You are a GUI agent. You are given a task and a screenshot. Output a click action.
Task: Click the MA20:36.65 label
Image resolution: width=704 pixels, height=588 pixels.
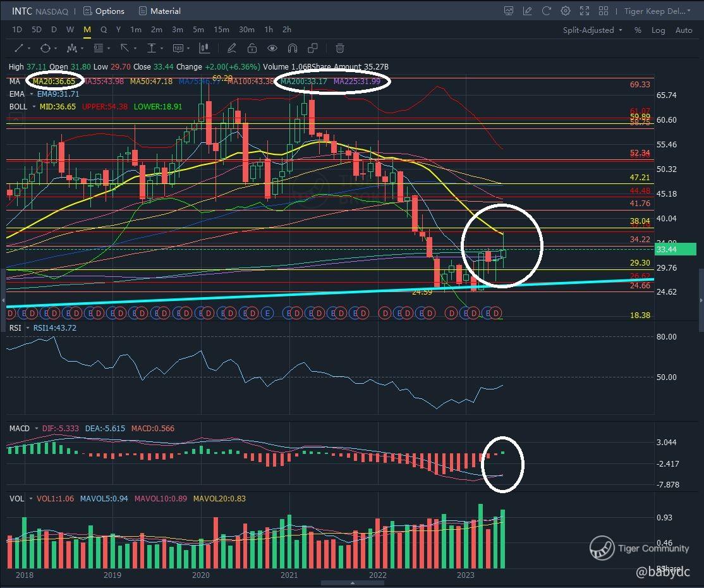click(x=54, y=82)
